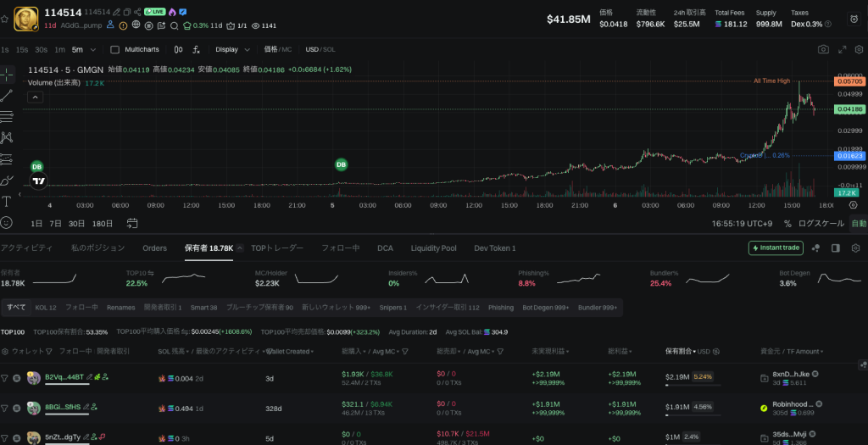Viewport: 868px width, 445px height.
Task: Switch to the Liquidity Pool tab
Action: [433, 248]
